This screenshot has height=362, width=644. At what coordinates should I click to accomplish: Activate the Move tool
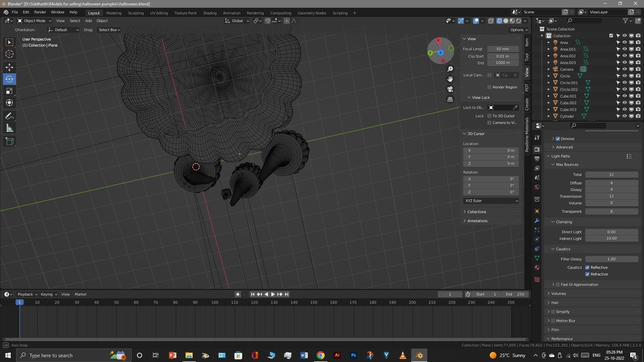[x=9, y=67]
